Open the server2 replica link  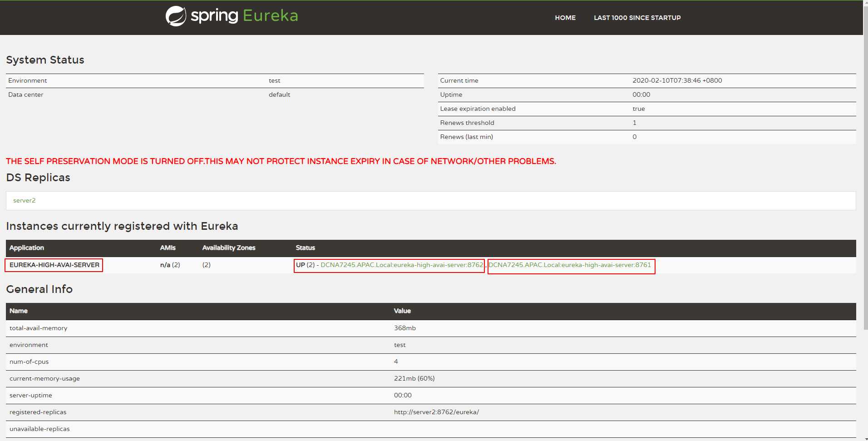coord(25,200)
